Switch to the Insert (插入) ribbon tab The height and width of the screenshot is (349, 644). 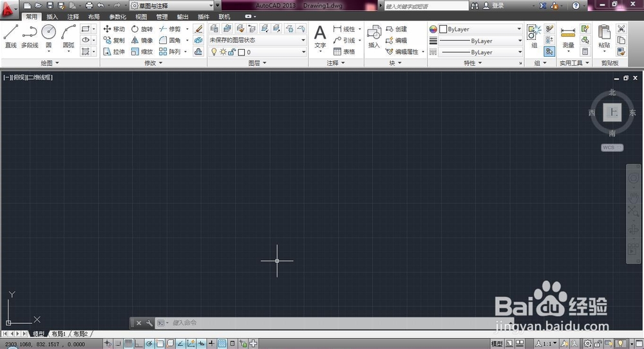(52, 17)
